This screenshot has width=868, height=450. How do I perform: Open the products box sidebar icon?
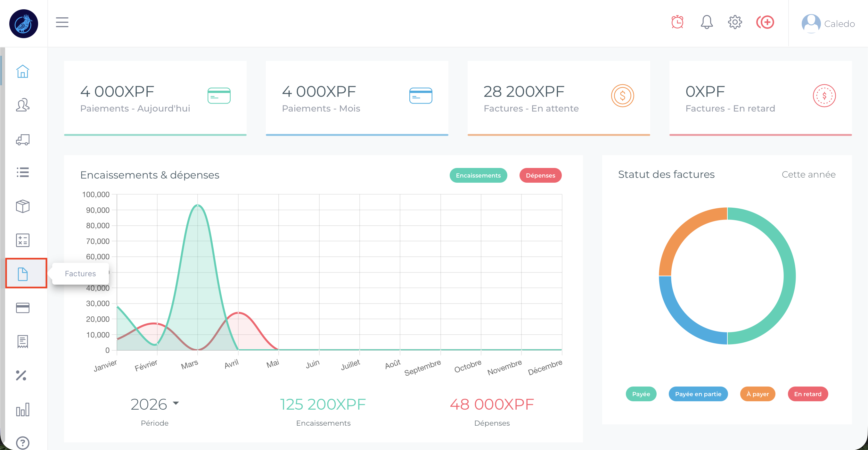[x=22, y=206]
